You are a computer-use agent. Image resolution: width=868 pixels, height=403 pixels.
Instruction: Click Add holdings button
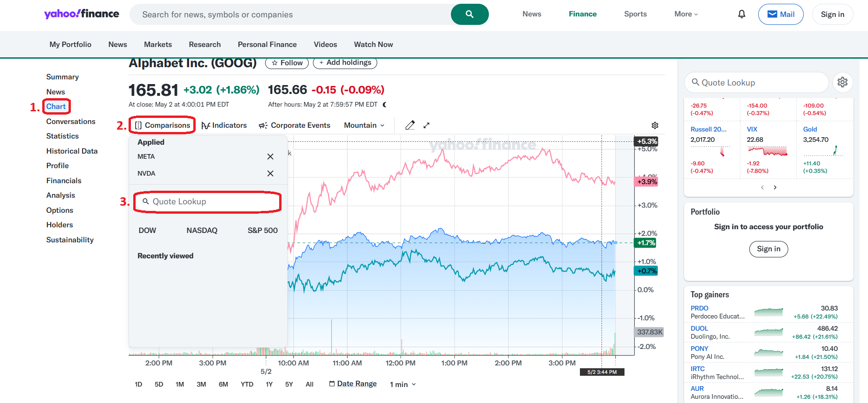pos(345,62)
